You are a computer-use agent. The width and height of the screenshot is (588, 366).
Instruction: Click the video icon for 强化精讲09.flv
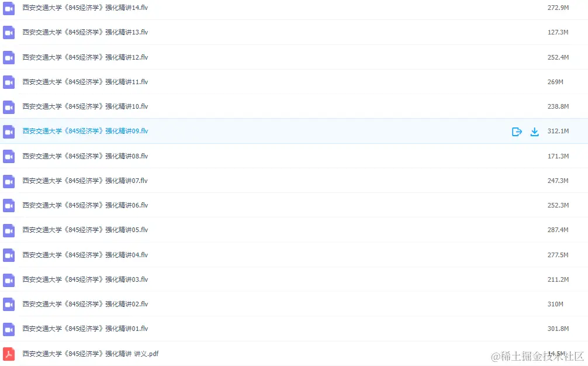[9, 132]
